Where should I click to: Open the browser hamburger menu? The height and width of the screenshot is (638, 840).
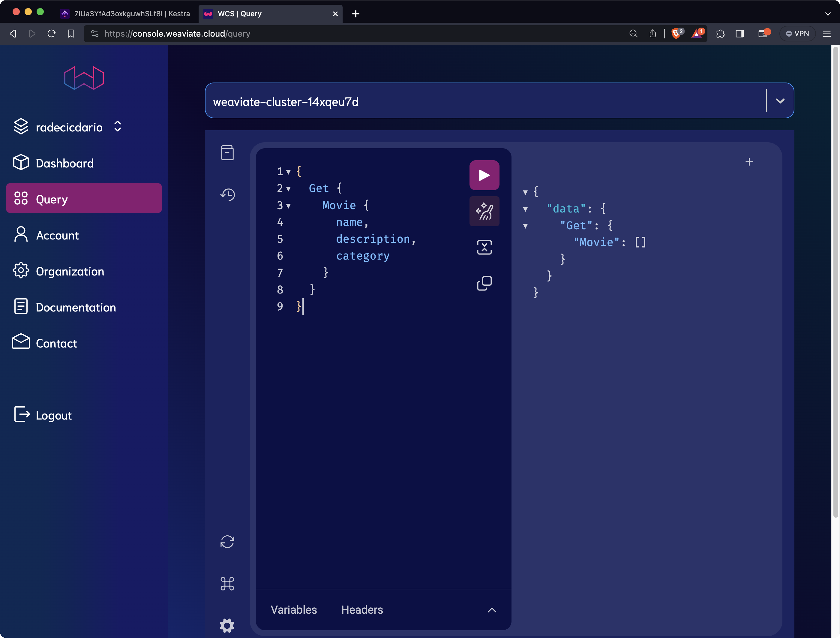click(x=827, y=33)
